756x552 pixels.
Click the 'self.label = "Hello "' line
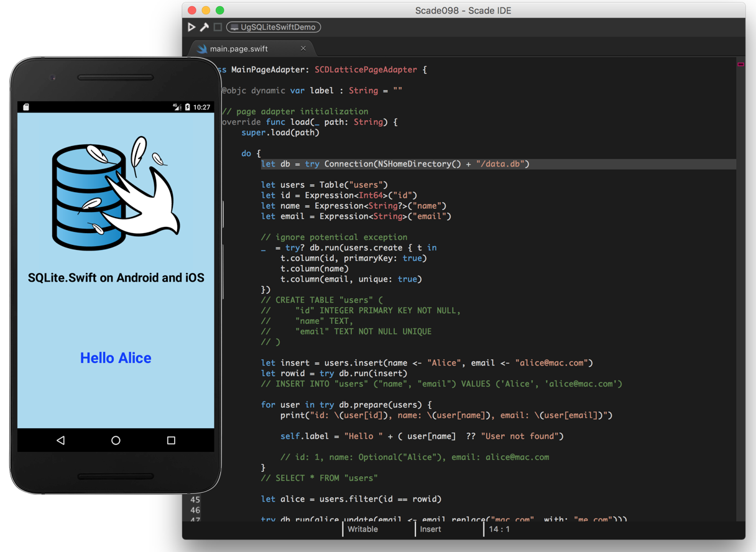tap(422, 436)
